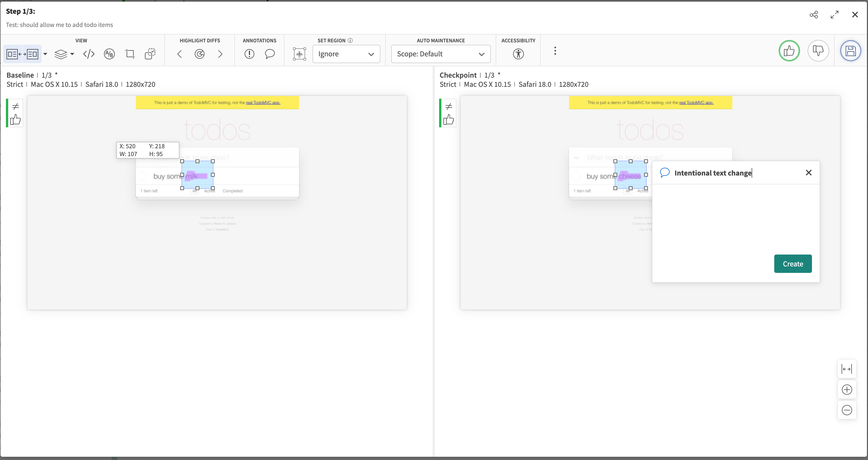Screen dimensions: 868x460
Task: Open the Ignore region type dropdown
Action: pos(346,54)
